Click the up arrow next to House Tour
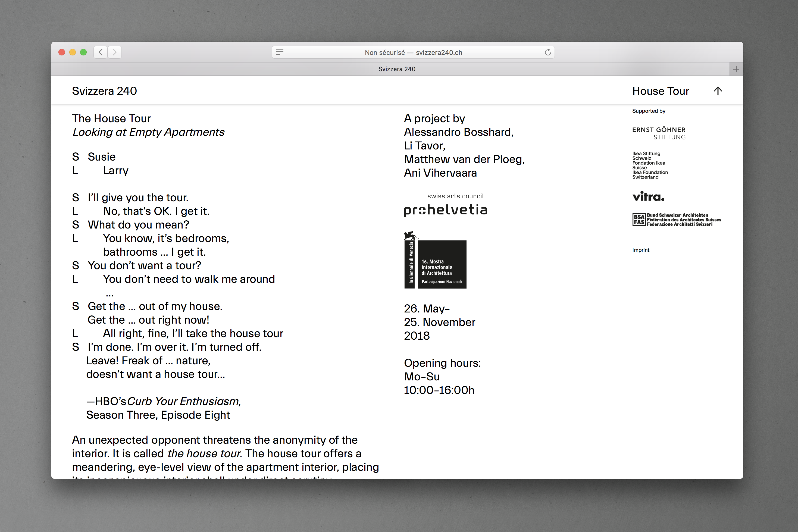 click(x=718, y=91)
